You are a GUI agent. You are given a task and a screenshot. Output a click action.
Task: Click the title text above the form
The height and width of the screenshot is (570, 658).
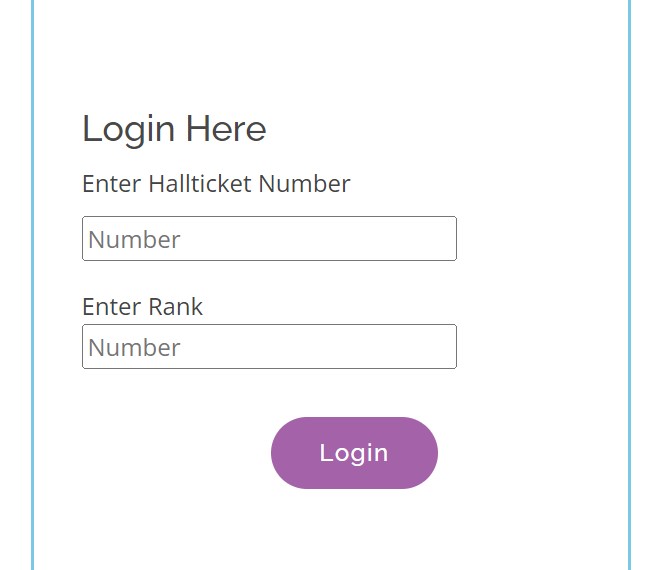(174, 129)
